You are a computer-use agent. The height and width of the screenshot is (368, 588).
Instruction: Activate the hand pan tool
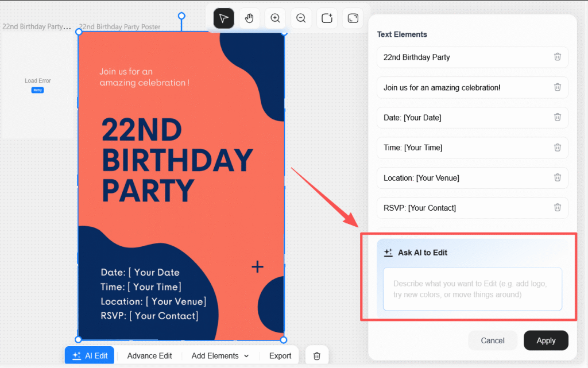pos(249,18)
